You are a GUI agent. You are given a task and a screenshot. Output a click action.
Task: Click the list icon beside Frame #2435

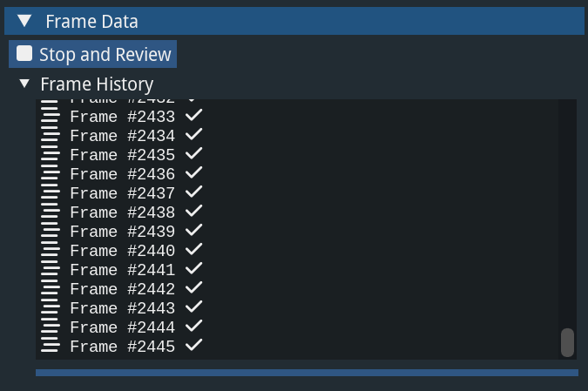[x=51, y=155]
